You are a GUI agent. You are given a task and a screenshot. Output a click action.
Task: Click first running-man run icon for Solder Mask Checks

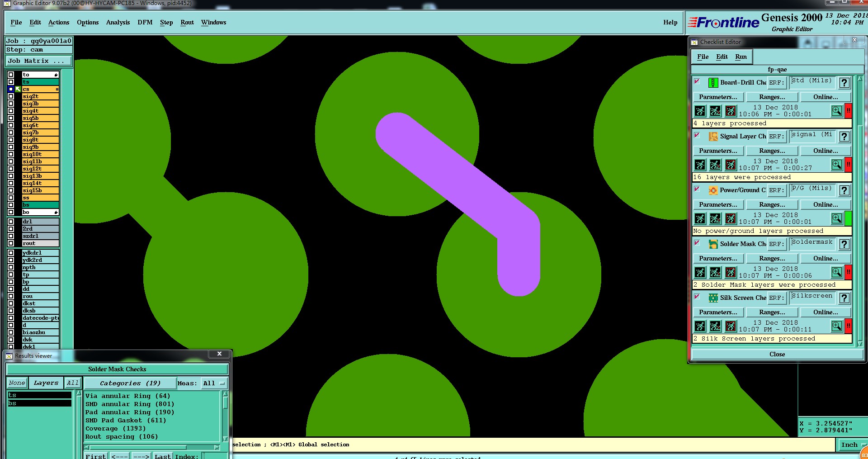click(700, 272)
